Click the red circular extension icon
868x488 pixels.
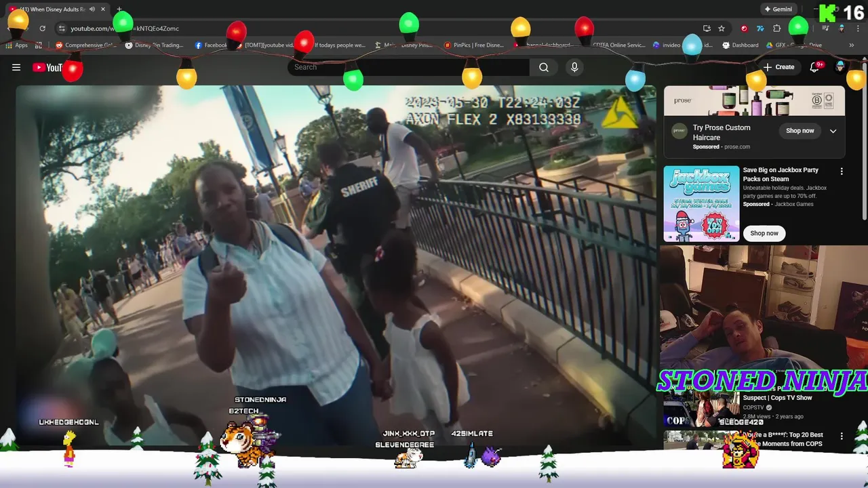click(745, 28)
